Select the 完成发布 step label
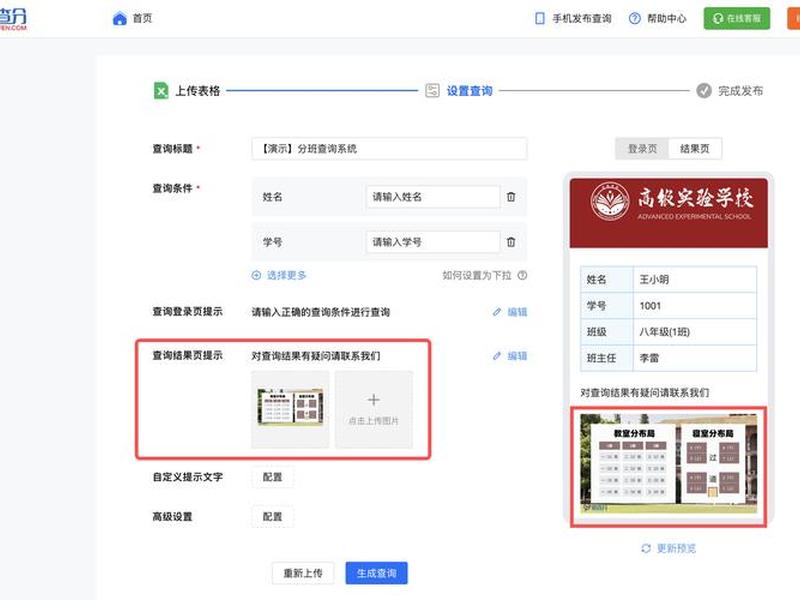The height and width of the screenshot is (600, 800). coord(740,91)
